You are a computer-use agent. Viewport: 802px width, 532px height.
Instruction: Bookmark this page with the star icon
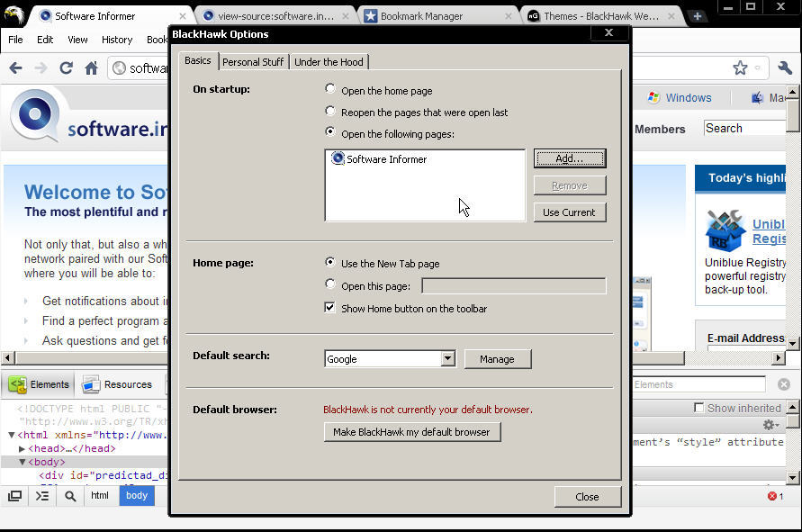point(740,68)
